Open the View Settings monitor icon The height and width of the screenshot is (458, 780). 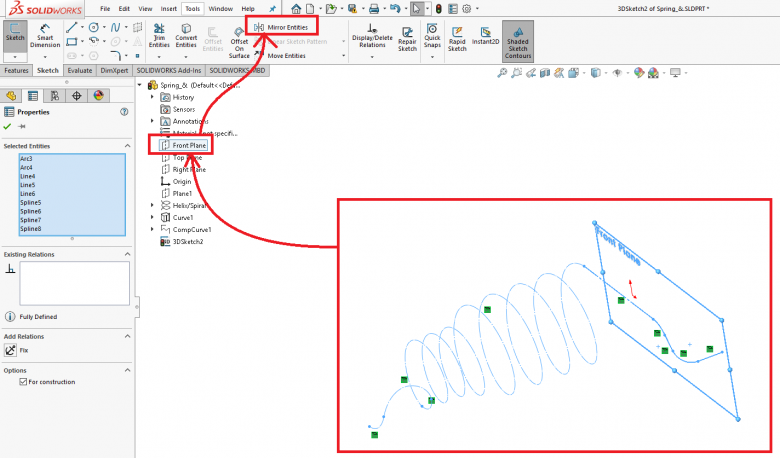(x=675, y=73)
